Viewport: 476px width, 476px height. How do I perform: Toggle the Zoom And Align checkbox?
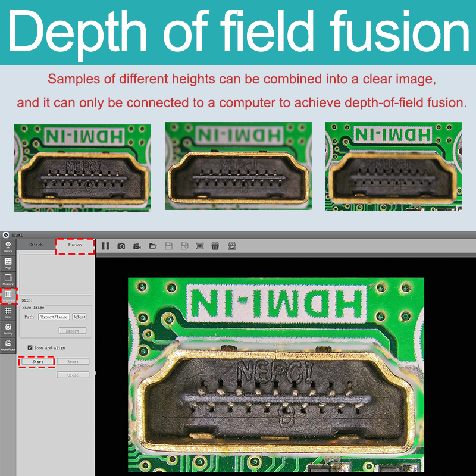30,347
